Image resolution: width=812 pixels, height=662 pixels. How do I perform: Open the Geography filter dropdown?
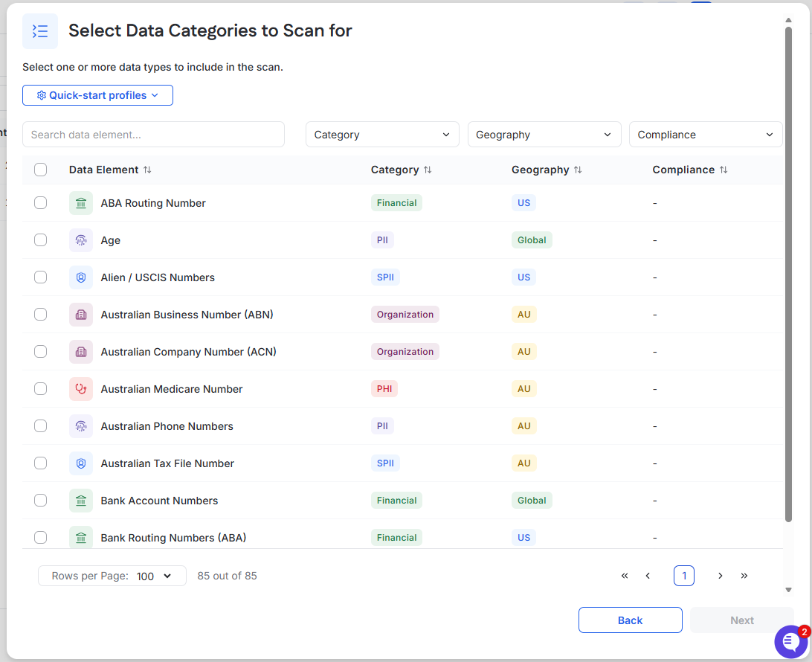coord(544,135)
